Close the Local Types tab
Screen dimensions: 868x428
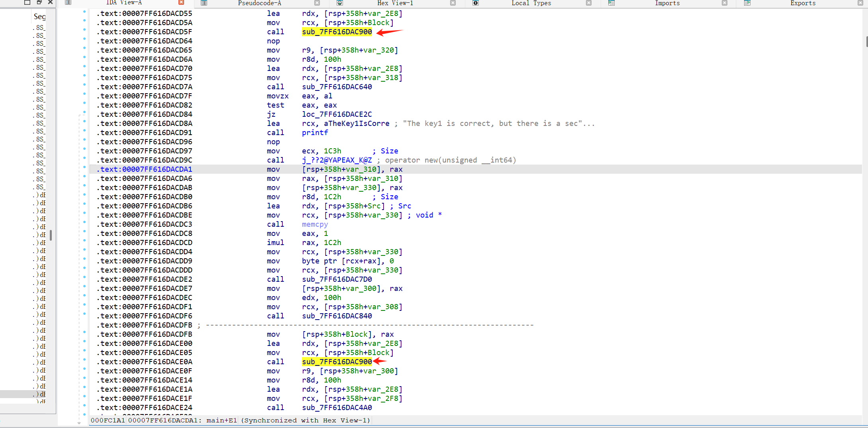589,3
